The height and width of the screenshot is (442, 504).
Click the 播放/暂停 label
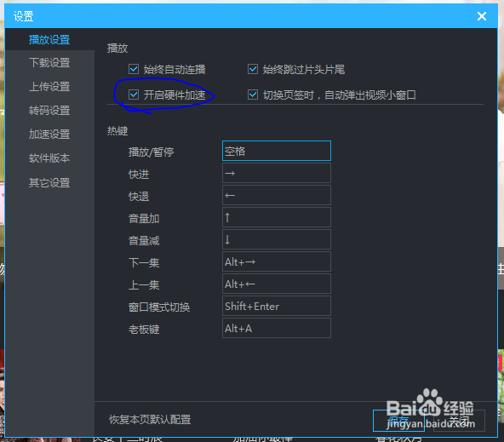click(x=151, y=152)
